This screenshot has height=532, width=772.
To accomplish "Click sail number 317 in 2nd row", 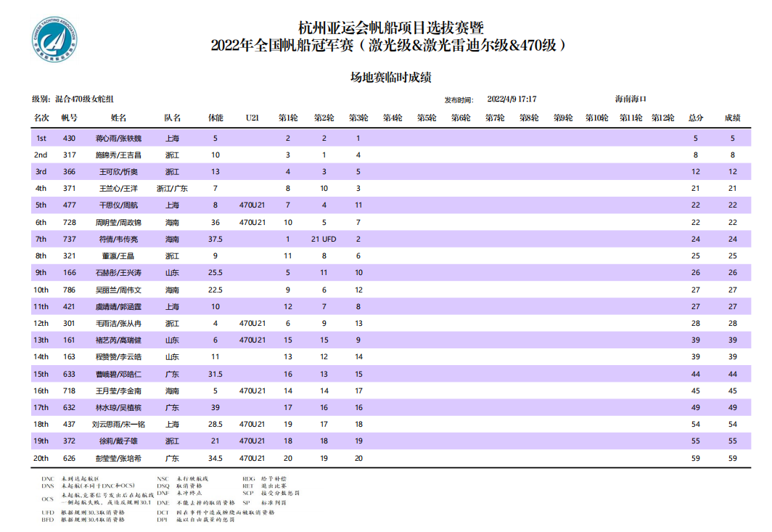I will (70, 155).
